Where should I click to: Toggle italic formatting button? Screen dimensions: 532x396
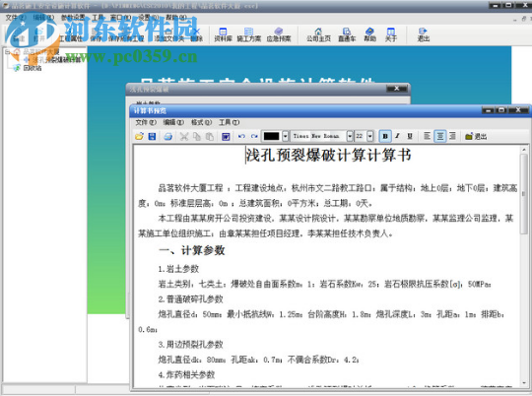click(397, 136)
